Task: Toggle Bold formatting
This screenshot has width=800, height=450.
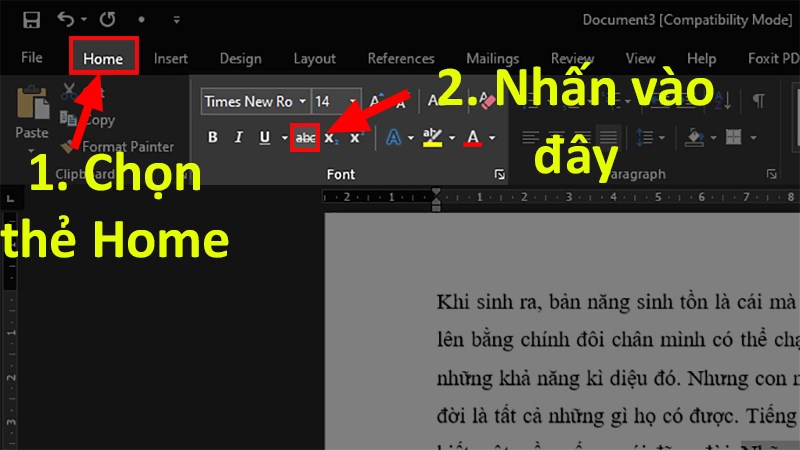Action: pos(213,137)
